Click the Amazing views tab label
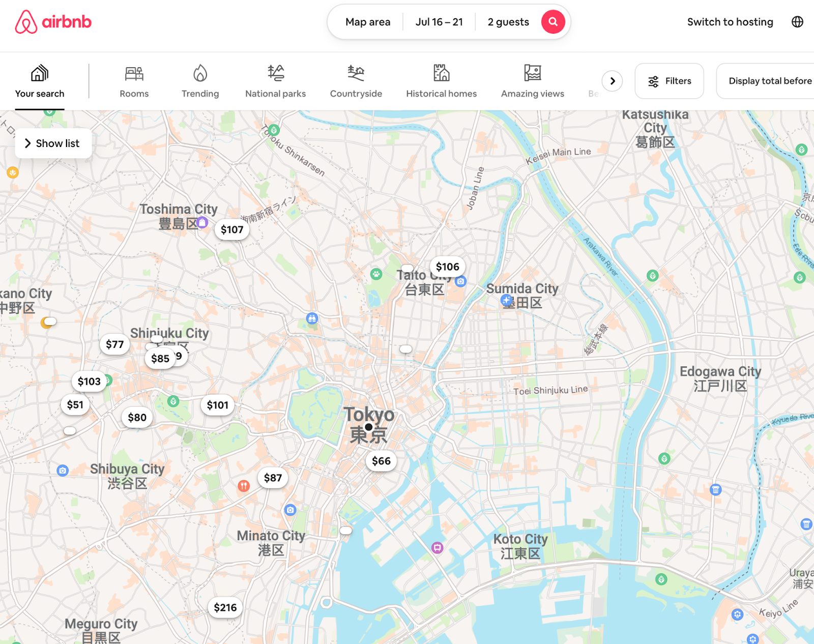This screenshot has height=644, width=814. (533, 94)
